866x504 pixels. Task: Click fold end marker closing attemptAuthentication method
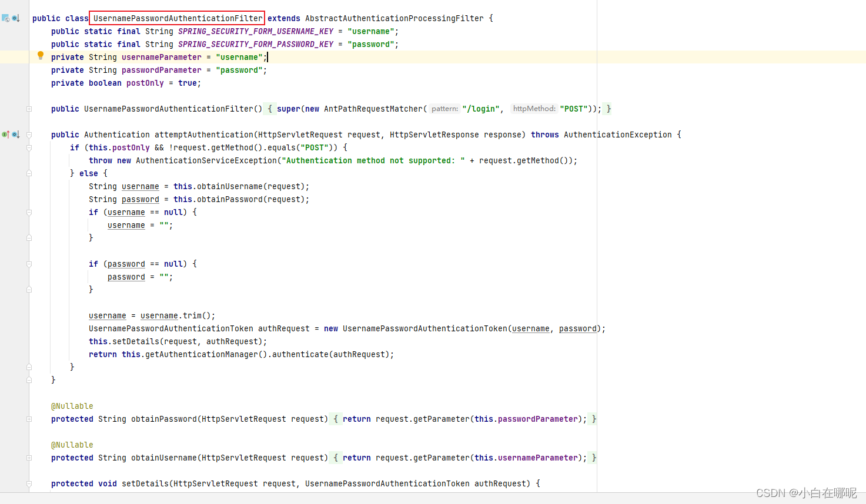[29, 380]
